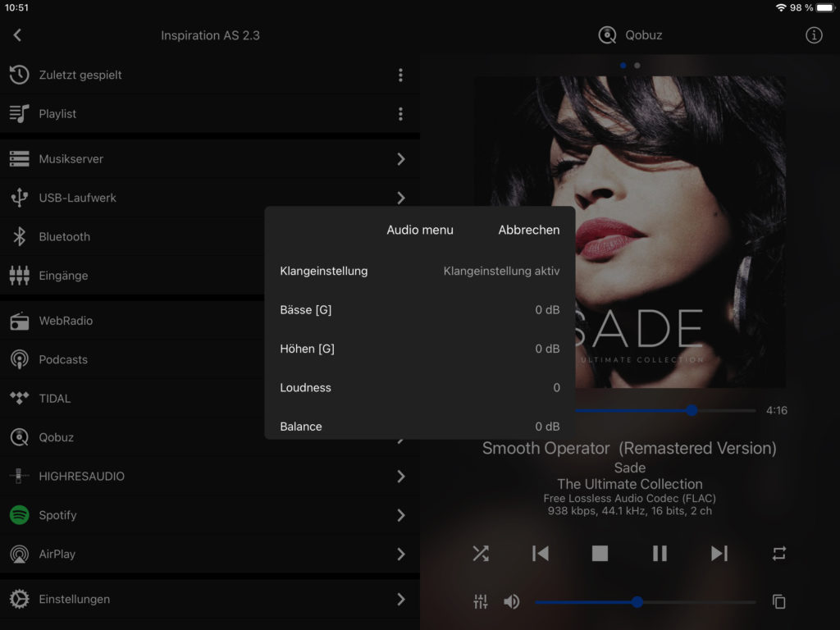The image size is (840, 630).
Task: Expand the Einstellungen row chevron
Action: pyautogui.click(x=400, y=599)
